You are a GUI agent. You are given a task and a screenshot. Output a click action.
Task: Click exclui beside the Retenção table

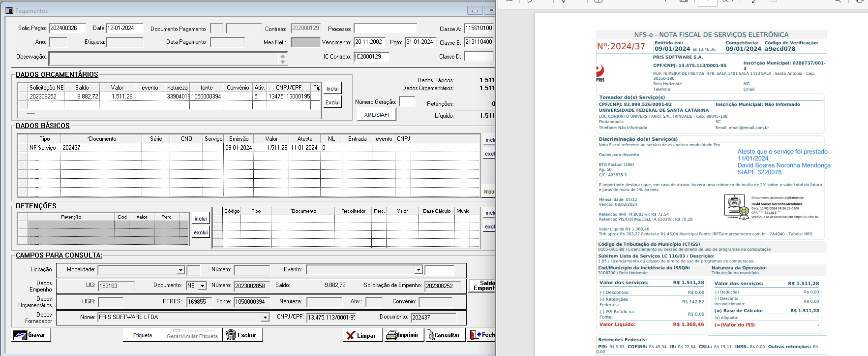click(x=201, y=232)
